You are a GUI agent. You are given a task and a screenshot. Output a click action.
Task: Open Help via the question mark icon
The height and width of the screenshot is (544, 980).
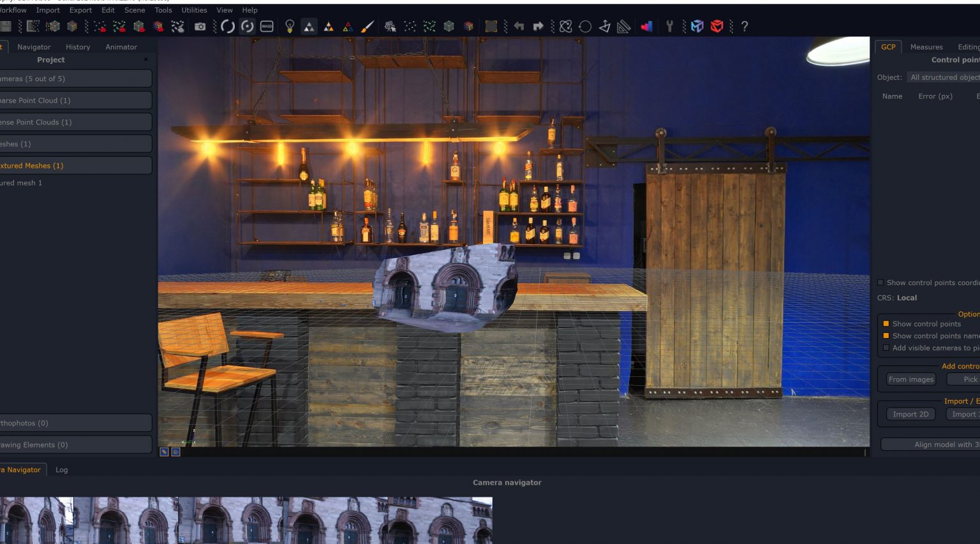pyautogui.click(x=744, y=26)
